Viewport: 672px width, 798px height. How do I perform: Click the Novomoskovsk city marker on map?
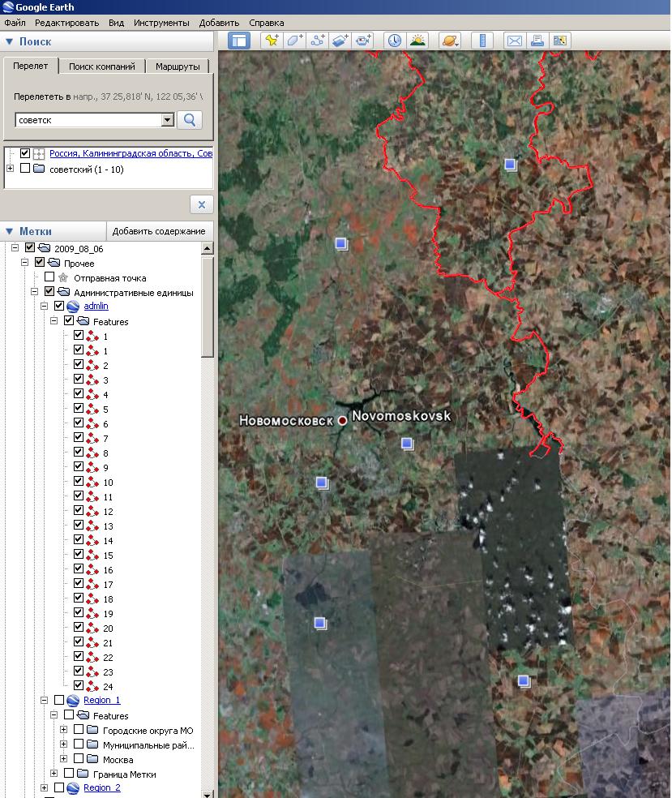(x=343, y=420)
